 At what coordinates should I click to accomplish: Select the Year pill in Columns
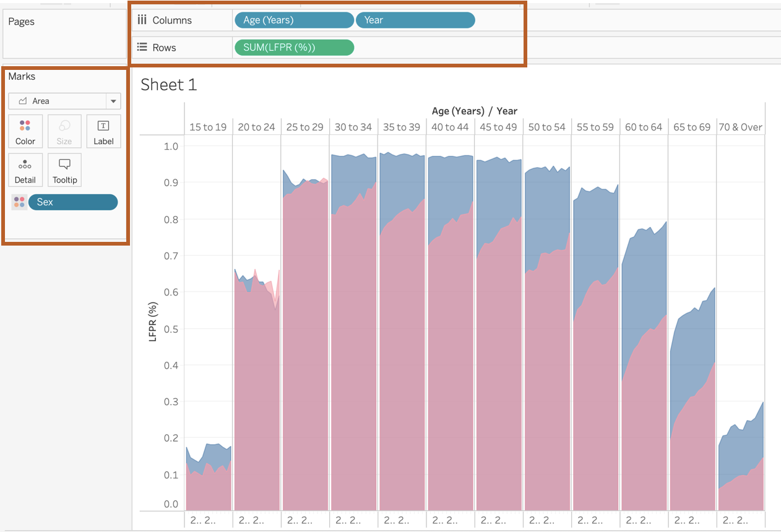tap(415, 20)
